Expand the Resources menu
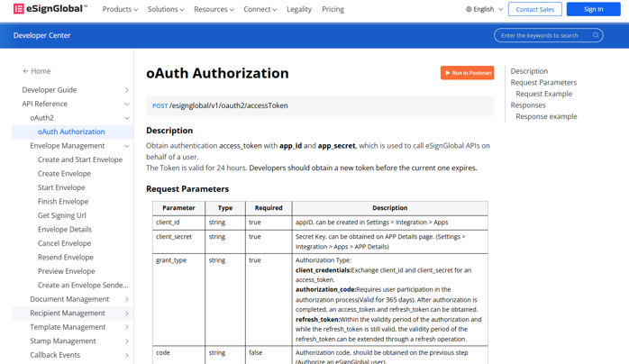The width and height of the screenshot is (629, 364). click(x=214, y=9)
